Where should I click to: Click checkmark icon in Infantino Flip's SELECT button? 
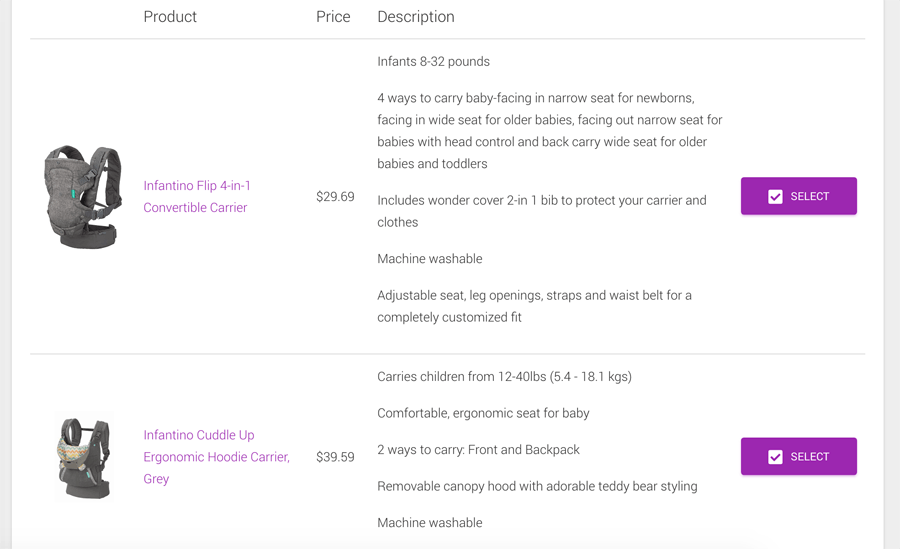click(775, 196)
